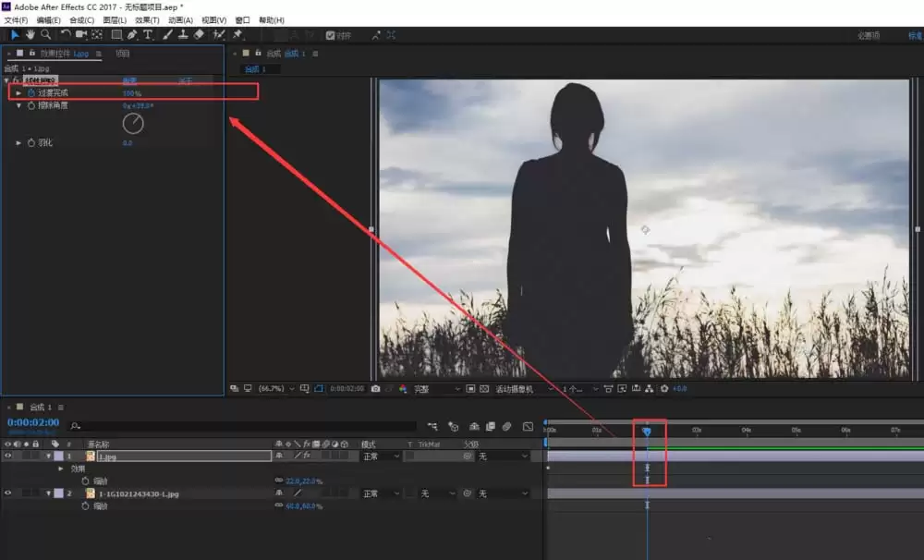Select the Hand tool in toolbar

30,35
